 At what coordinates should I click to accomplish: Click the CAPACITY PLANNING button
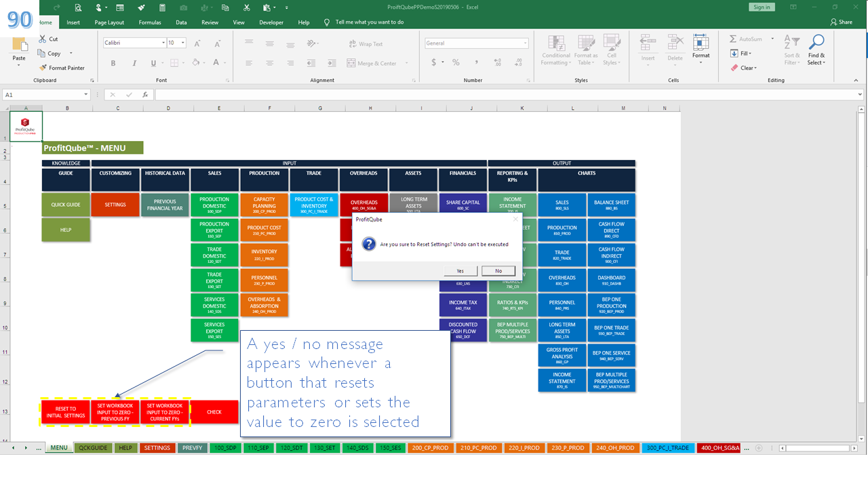264,205
